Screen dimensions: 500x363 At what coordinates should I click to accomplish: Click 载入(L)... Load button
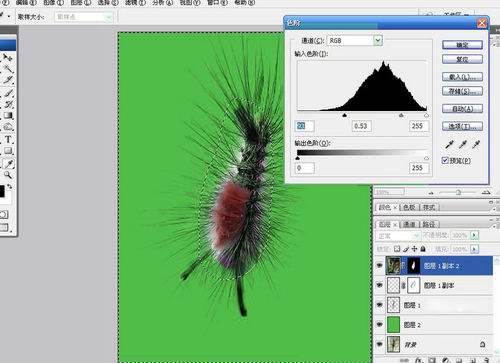(x=462, y=77)
